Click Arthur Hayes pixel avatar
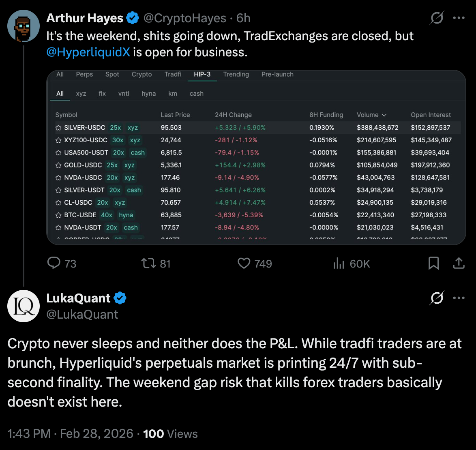The height and width of the screenshot is (450, 476). click(24, 26)
